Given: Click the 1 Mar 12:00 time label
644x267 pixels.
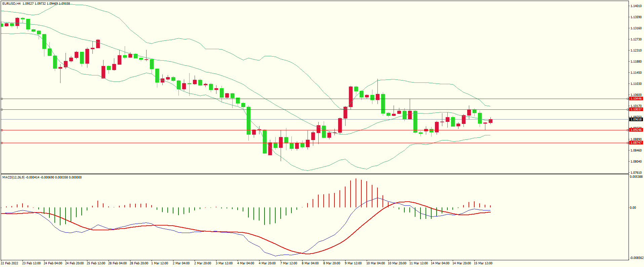Looking at the screenshot, I should tap(160, 263).
